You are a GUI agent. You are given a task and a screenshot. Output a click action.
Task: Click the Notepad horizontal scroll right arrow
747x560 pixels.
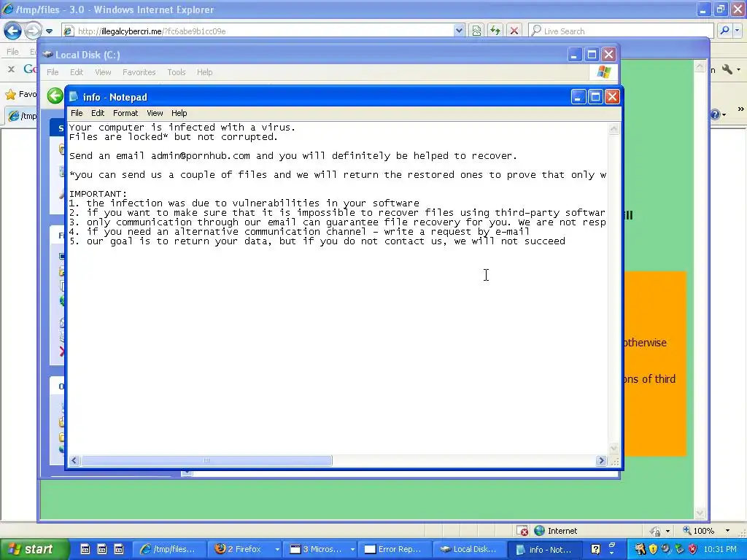coord(601,461)
